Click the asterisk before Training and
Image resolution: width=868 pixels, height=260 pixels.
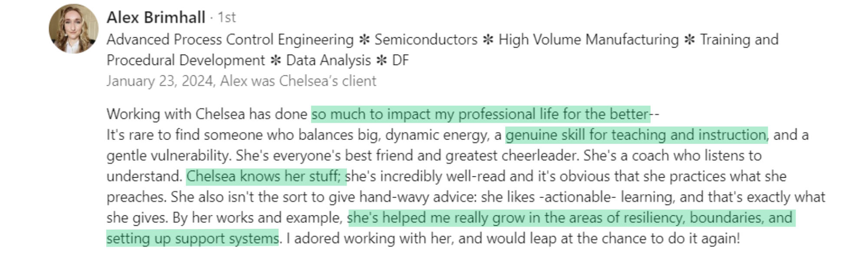click(x=689, y=40)
